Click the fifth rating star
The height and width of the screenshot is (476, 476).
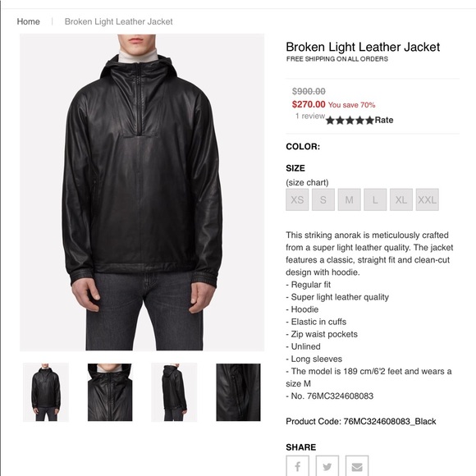(x=369, y=121)
